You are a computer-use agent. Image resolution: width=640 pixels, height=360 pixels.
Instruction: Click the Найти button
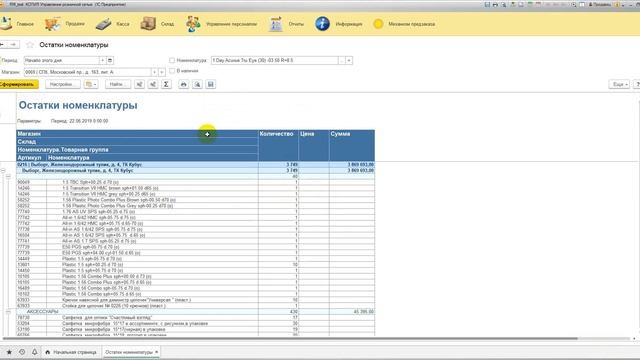click(118, 84)
